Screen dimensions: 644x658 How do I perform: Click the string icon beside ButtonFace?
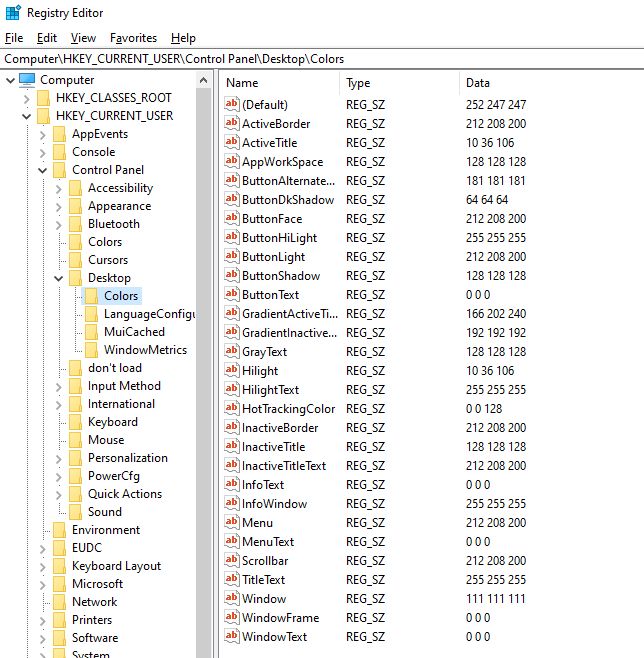232,218
